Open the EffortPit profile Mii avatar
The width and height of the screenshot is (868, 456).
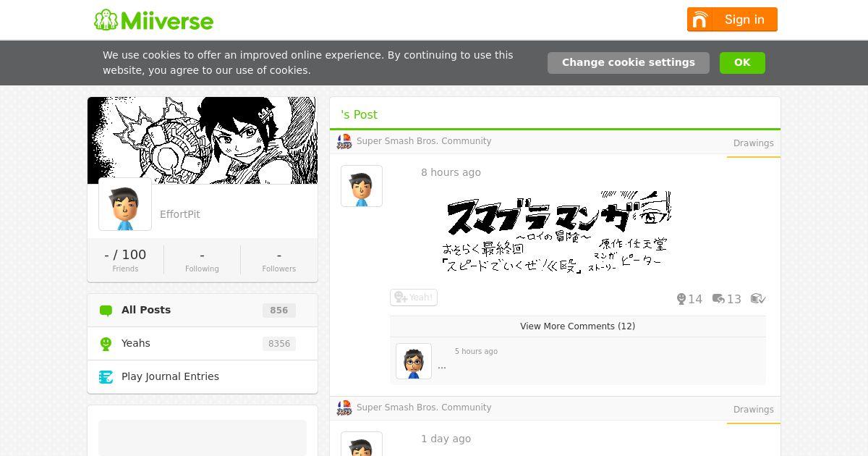[x=125, y=204]
